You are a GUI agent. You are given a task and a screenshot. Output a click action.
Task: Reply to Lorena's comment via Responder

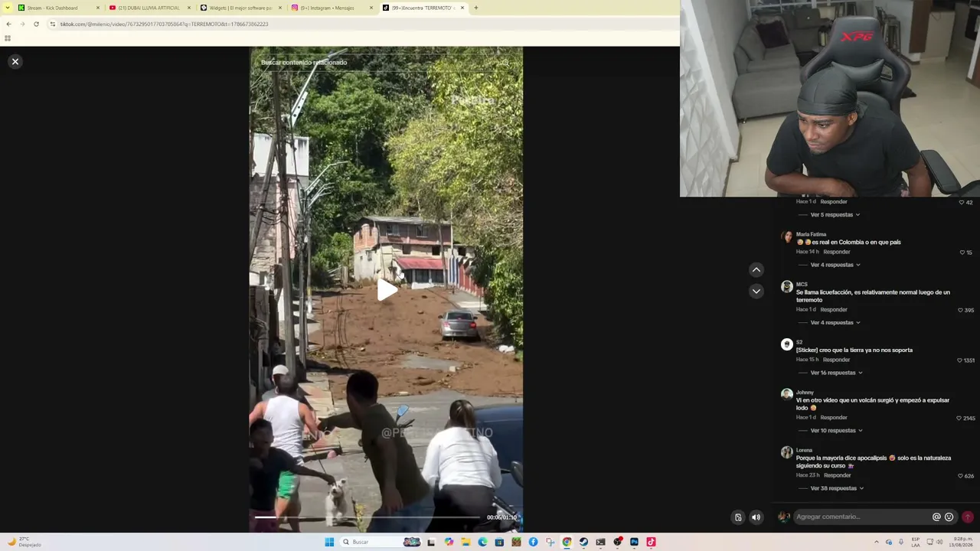(x=838, y=475)
